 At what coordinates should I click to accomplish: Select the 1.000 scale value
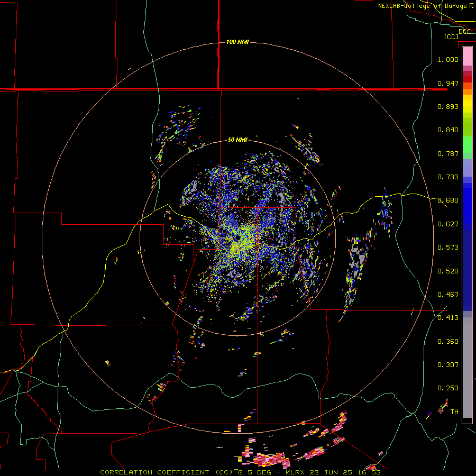(448, 59)
